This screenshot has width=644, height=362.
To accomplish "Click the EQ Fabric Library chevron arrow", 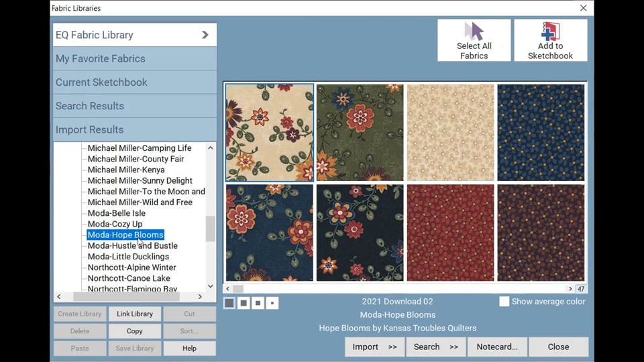I will 205,35.
